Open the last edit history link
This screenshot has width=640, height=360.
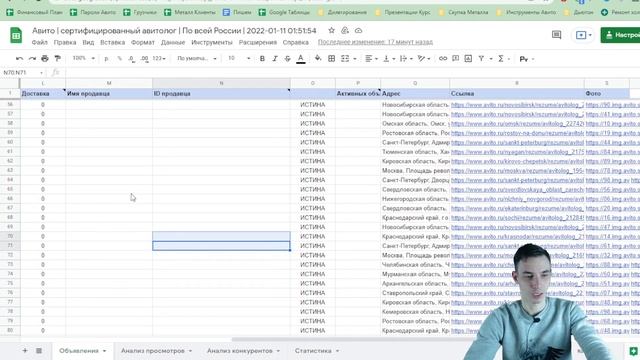pyautogui.click(x=375, y=42)
